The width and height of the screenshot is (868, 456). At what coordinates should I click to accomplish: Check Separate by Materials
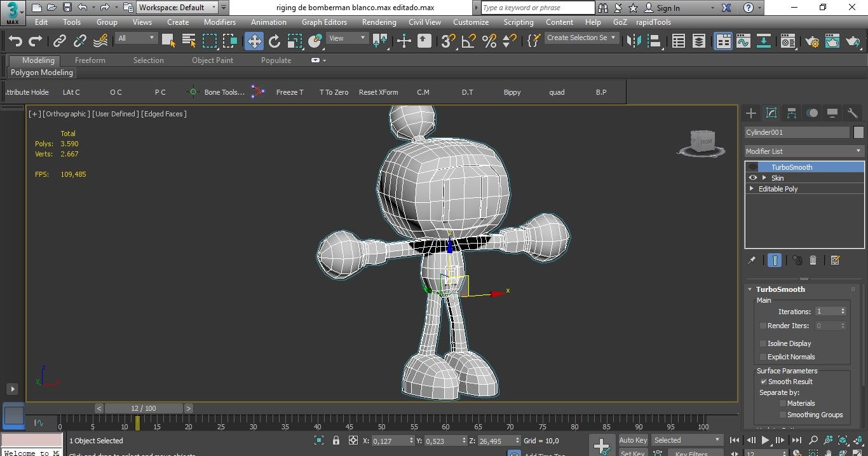click(x=783, y=403)
